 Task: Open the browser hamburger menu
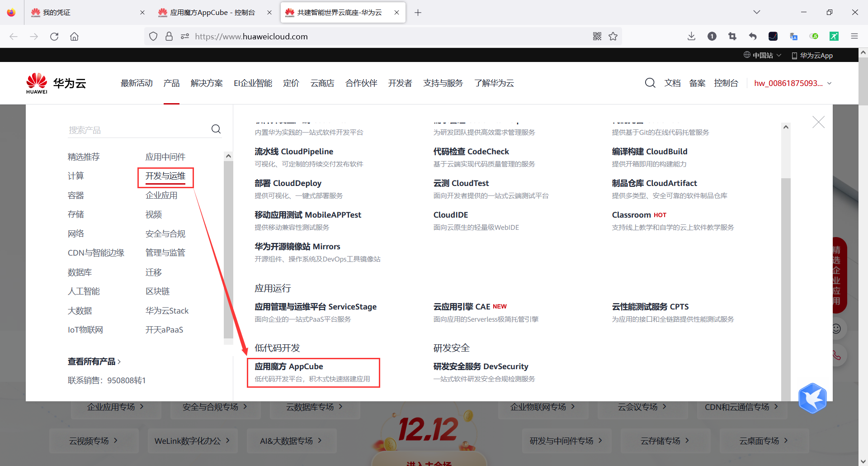click(x=854, y=36)
